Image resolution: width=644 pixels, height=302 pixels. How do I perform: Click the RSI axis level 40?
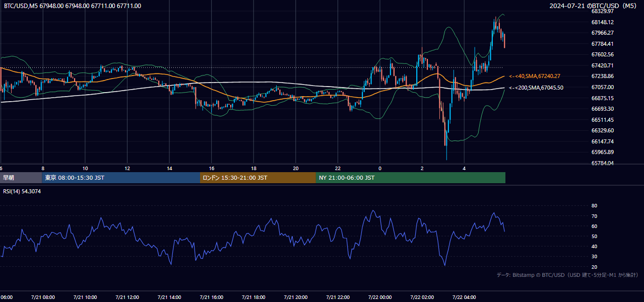click(594, 246)
